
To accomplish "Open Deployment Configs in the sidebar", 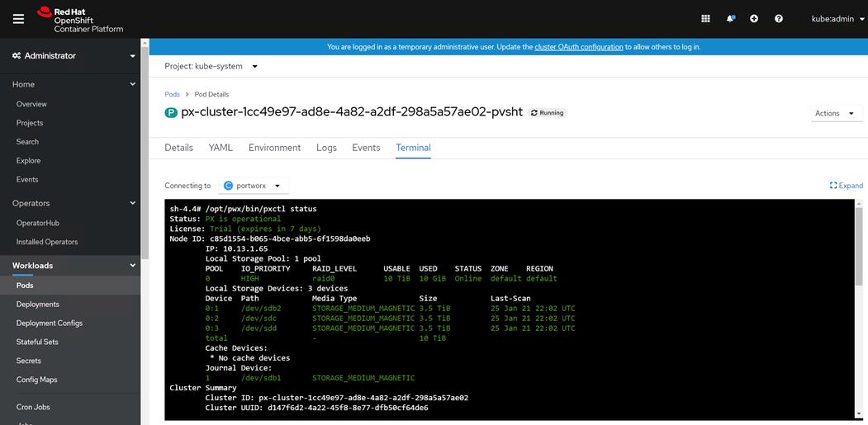I will click(x=50, y=323).
